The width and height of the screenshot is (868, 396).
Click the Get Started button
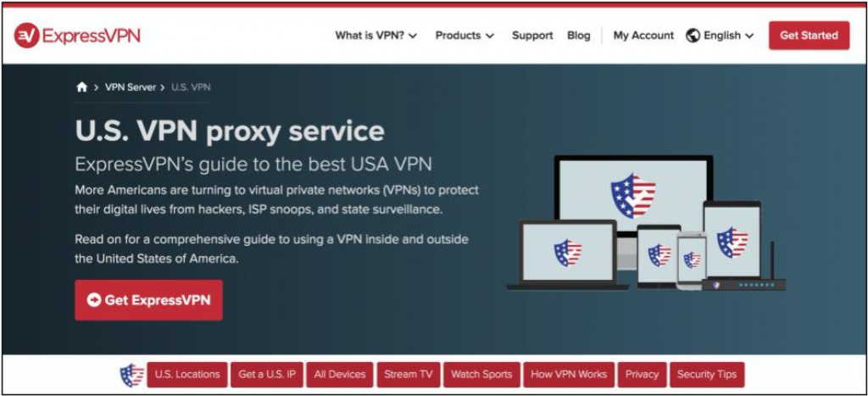click(809, 36)
